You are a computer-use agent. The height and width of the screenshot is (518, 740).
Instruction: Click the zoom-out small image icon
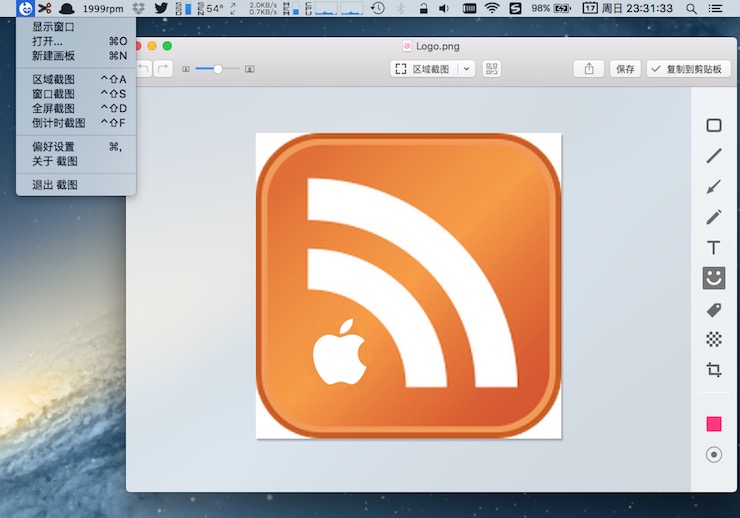(x=186, y=69)
